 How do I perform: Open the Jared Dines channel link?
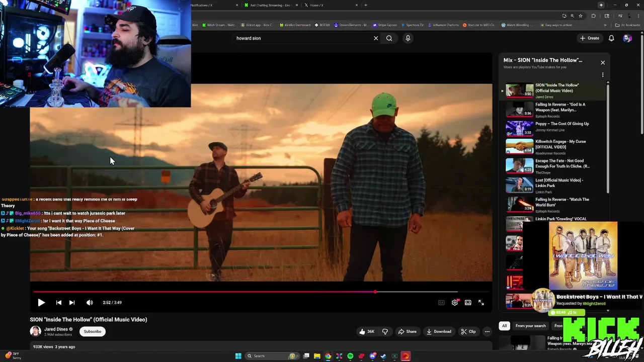[x=56, y=329]
